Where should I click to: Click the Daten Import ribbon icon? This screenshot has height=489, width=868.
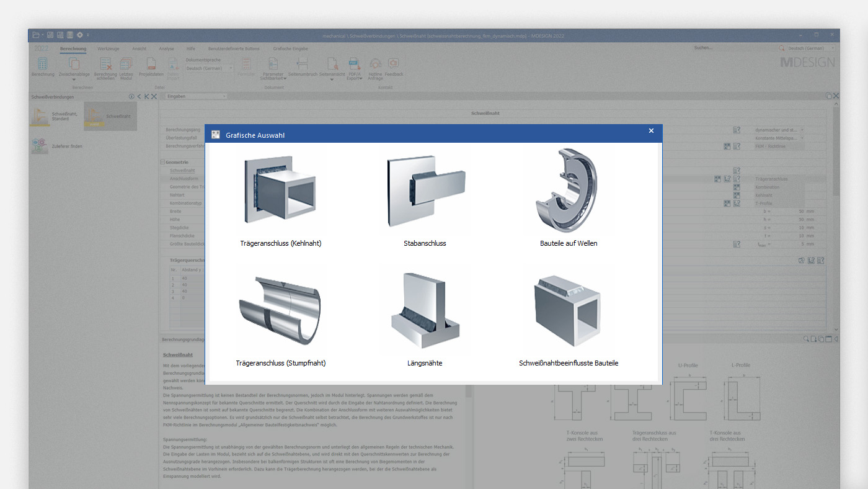pyautogui.click(x=173, y=69)
